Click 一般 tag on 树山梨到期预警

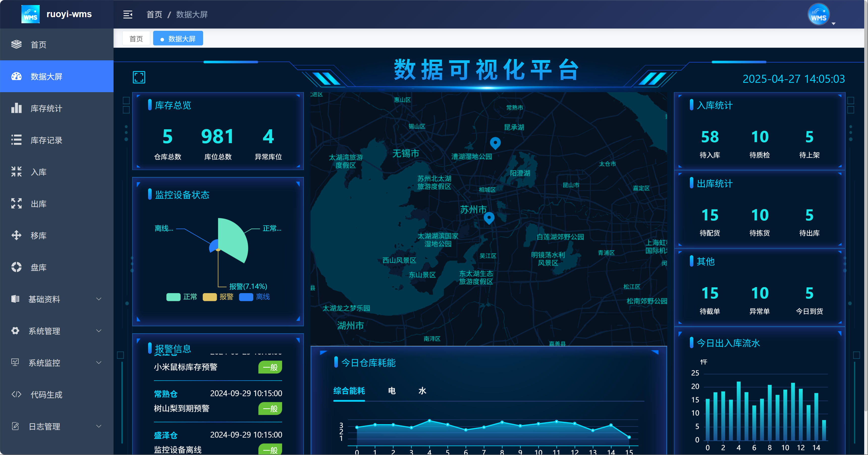(x=270, y=409)
